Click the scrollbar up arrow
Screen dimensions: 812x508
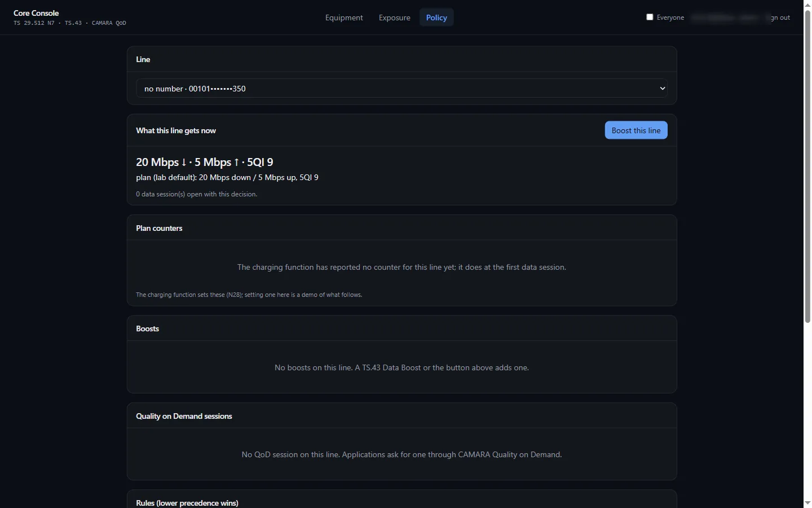pyautogui.click(x=807, y=5)
